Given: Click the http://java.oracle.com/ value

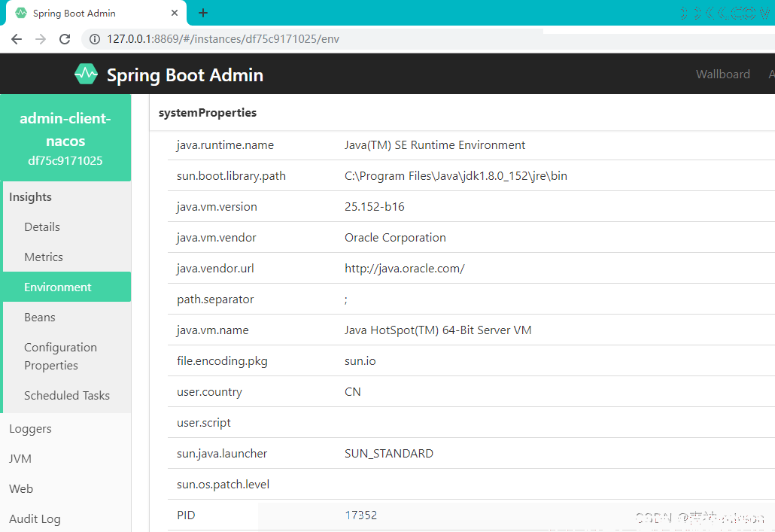Looking at the screenshot, I should pyautogui.click(x=404, y=269).
